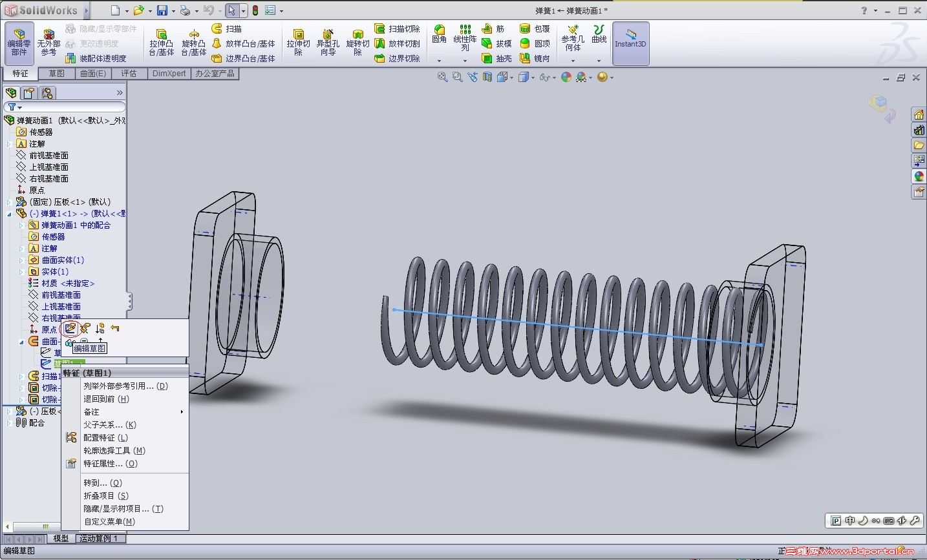The width and height of the screenshot is (927, 560).
Task: Click the Save icon in top toolbar
Action: (162, 10)
